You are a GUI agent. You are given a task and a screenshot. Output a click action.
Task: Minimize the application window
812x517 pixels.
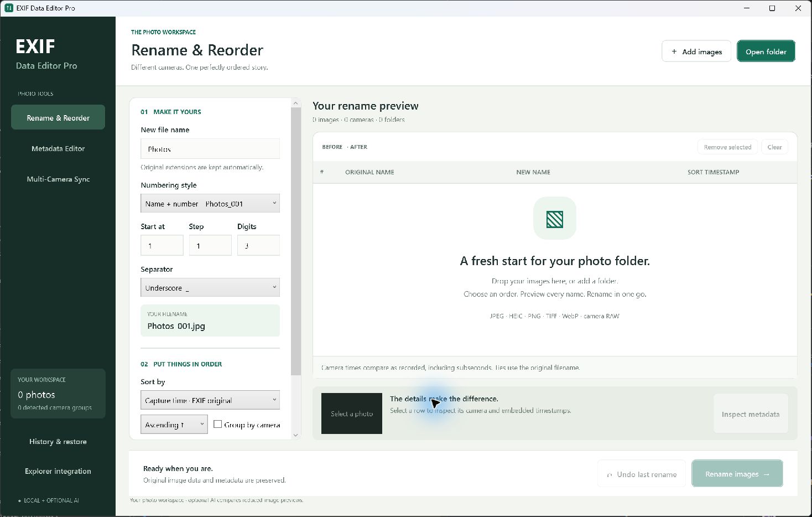746,8
